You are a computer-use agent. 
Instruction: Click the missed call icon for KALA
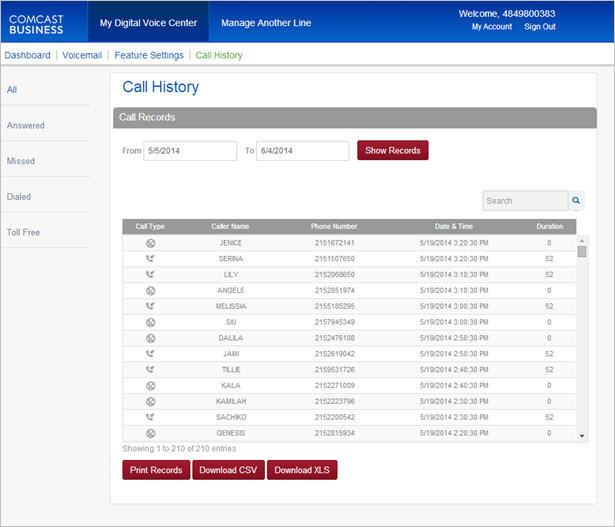click(x=151, y=386)
